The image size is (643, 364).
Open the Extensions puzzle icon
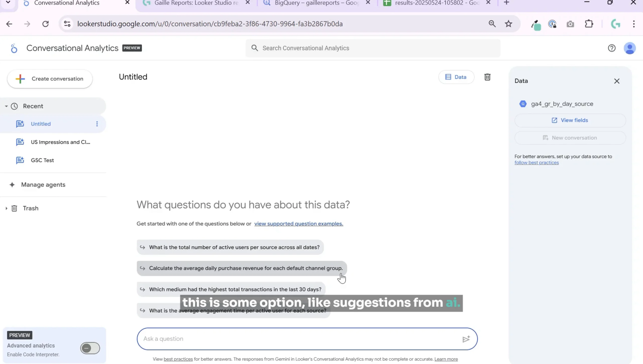tap(589, 24)
